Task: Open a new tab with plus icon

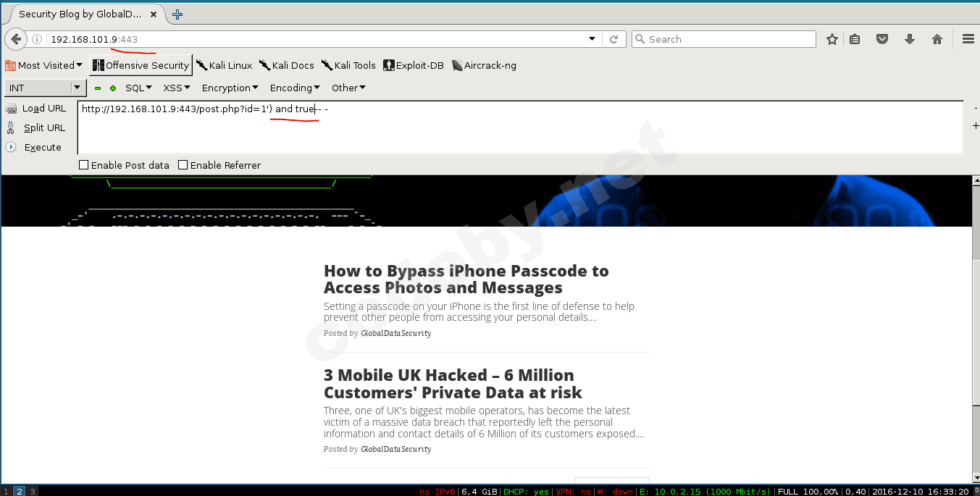Action: coord(177,14)
